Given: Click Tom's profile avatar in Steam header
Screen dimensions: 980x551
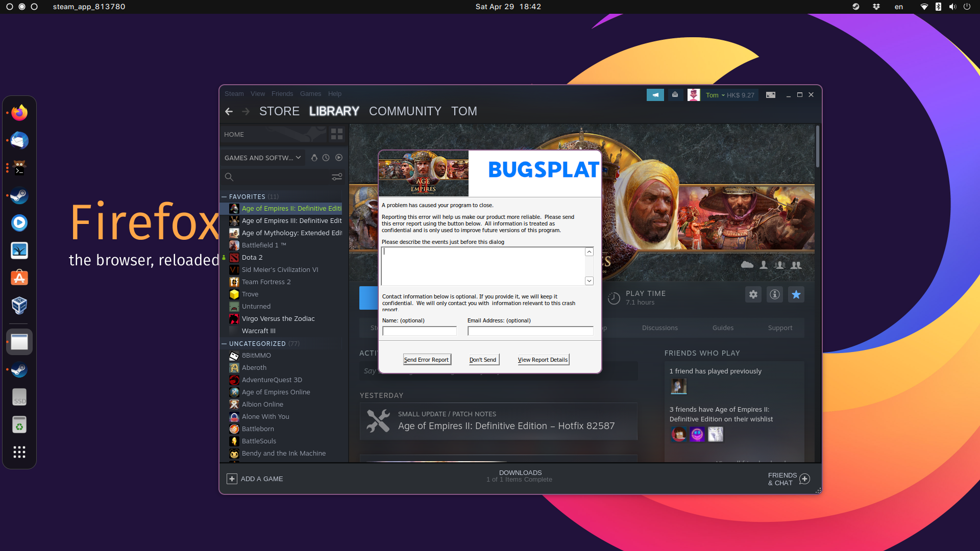Looking at the screenshot, I should click(x=694, y=95).
